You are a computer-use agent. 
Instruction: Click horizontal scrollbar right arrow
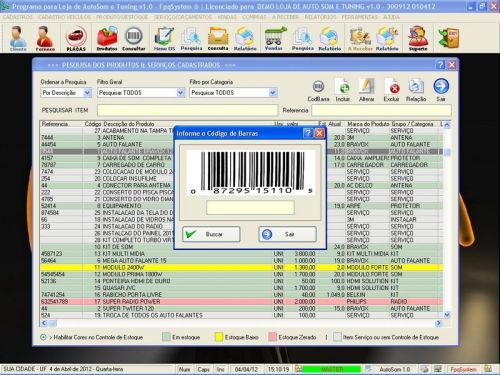click(x=439, y=323)
